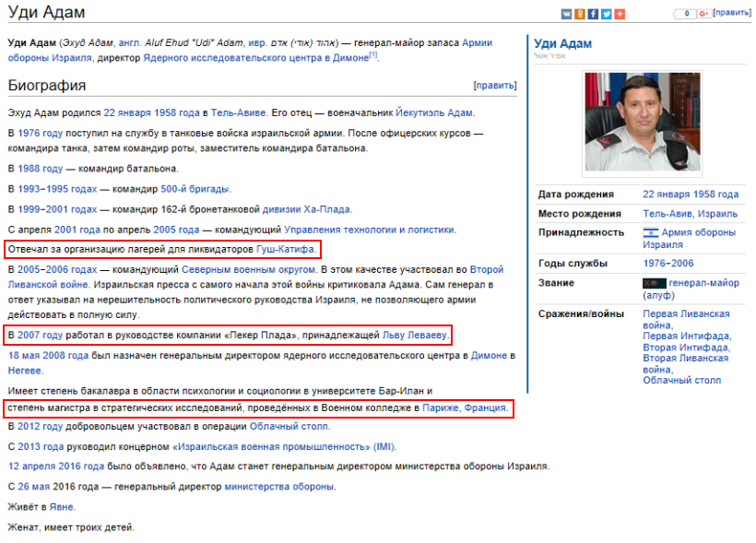Open infobox генерал-майор rank link
Image resolution: width=756 pixels, height=543 pixels.
pos(703,283)
